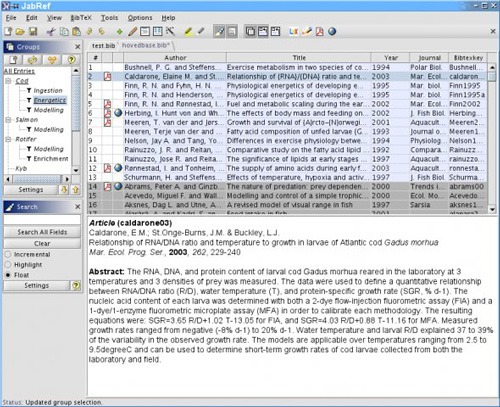This screenshot has width=500, height=407.
Task: Add a new BibTeX entry with green plus
Action: [x=119, y=32]
